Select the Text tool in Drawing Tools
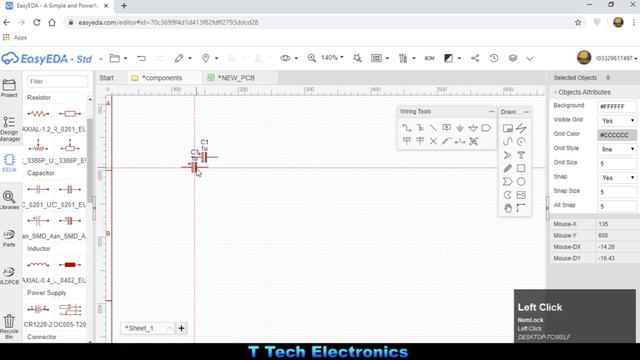Screen dimensions: 640x360 (521, 155)
